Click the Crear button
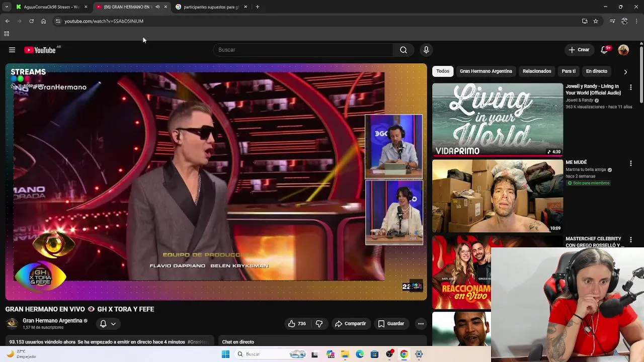Screen dimensions: 644x362 579,50
